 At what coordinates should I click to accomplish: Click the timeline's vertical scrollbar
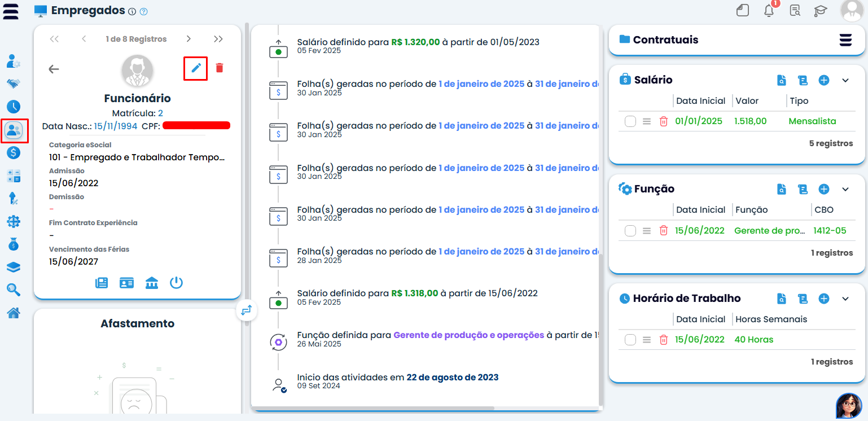point(600,330)
